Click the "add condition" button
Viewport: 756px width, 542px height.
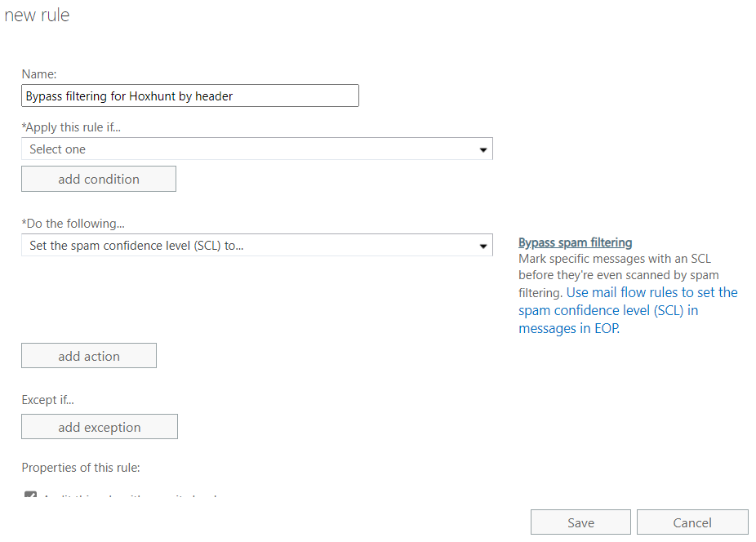tap(98, 178)
